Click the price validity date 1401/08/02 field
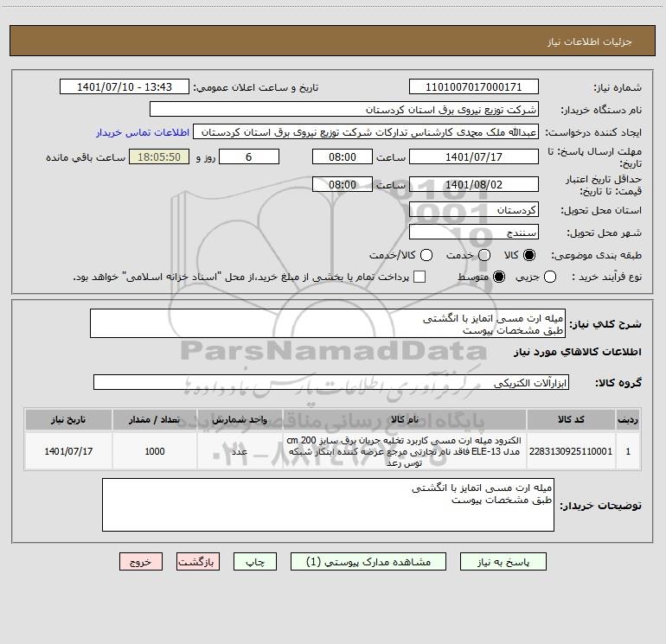 (474, 184)
